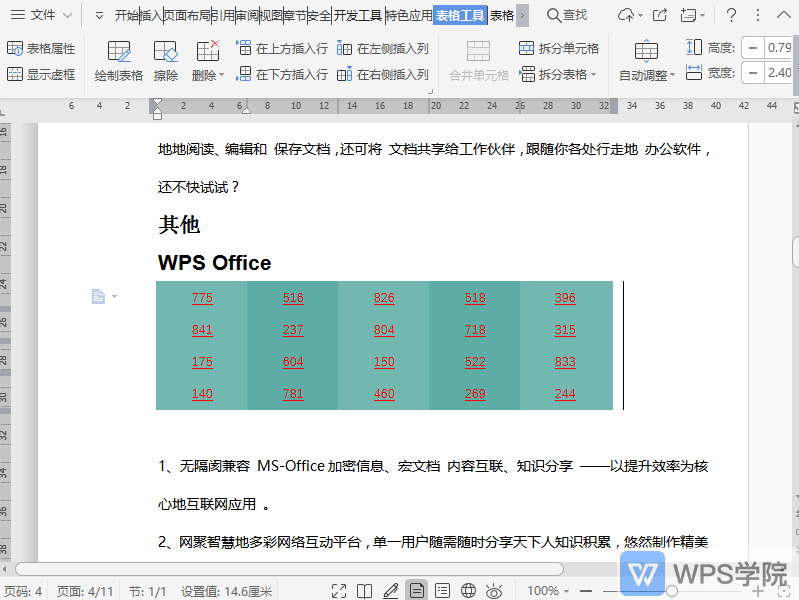Switch to the 页面布局 (Page Layout) tab
The width and height of the screenshot is (799, 600).
click(x=187, y=16)
